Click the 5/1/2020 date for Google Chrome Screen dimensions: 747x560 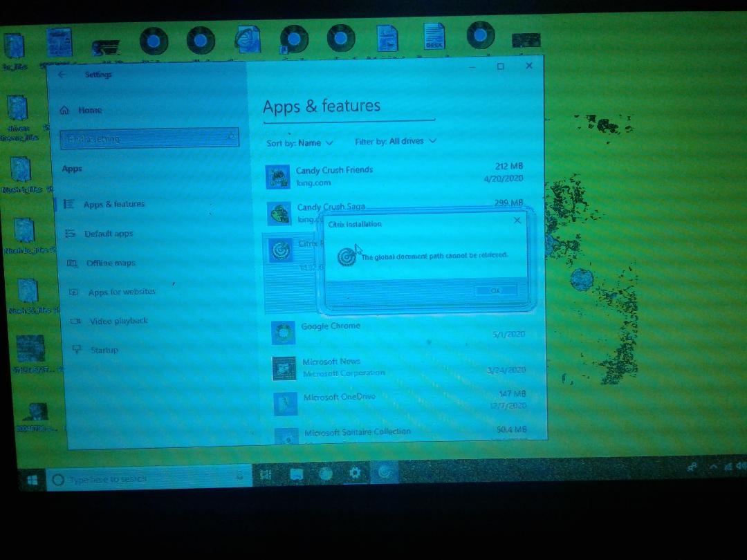[509, 335]
